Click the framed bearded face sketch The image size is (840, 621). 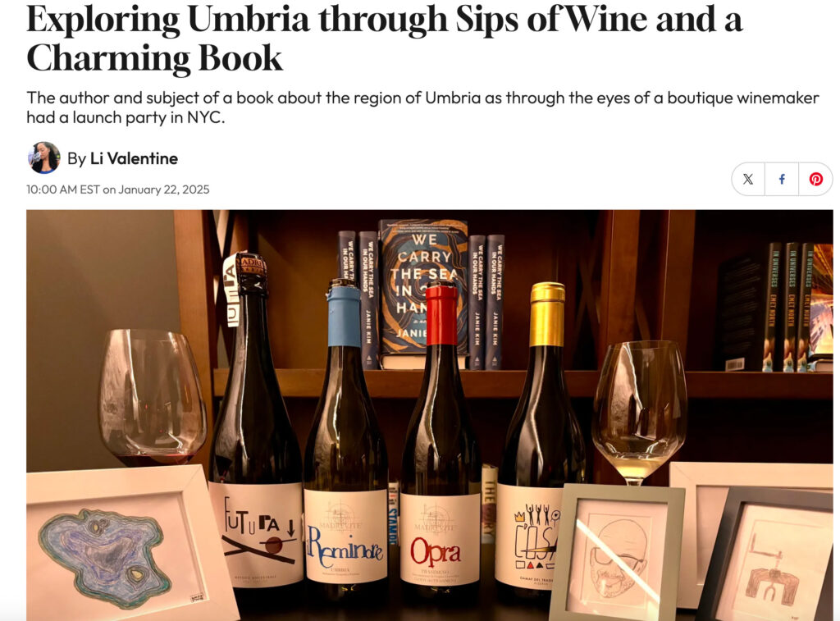pyautogui.click(x=615, y=554)
